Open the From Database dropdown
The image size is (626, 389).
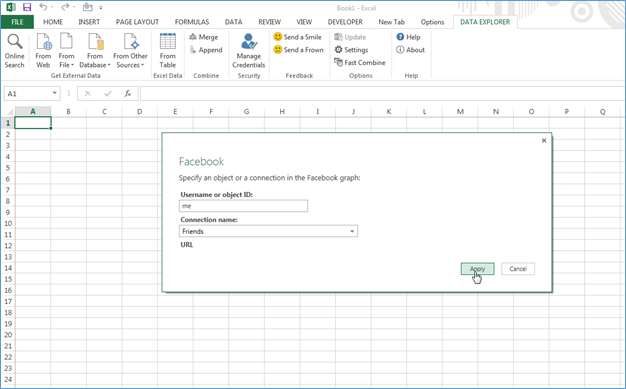(x=95, y=51)
